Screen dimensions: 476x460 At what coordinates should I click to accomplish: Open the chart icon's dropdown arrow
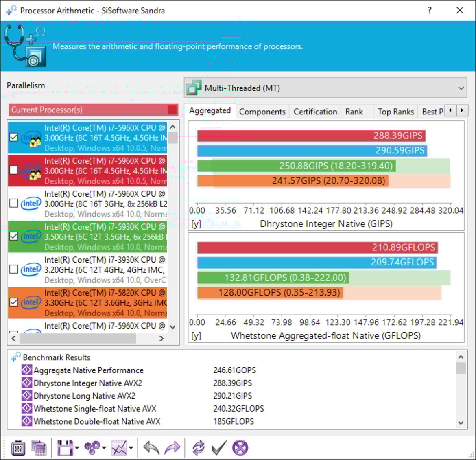[x=131, y=447]
